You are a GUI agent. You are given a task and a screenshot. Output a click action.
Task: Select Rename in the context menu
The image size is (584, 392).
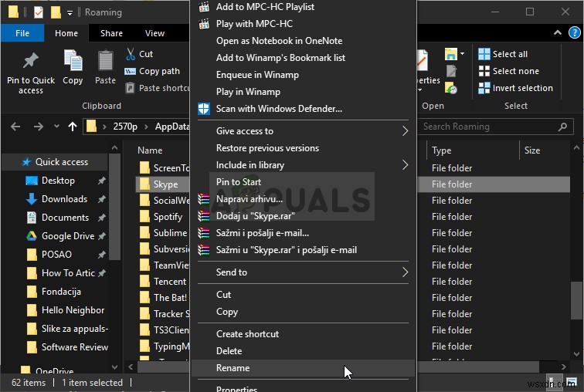click(x=303, y=368)
